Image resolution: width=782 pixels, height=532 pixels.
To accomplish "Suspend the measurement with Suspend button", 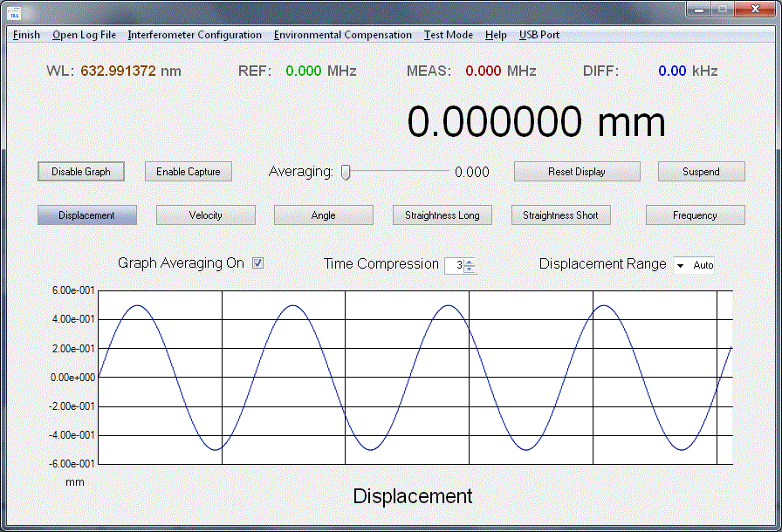I will coord(701,172).
